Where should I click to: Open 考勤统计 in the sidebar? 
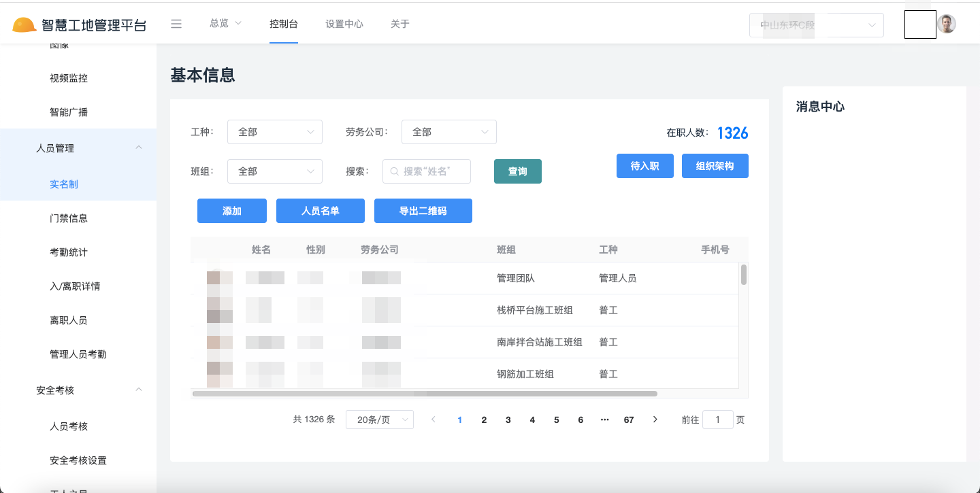pos(69,252)
